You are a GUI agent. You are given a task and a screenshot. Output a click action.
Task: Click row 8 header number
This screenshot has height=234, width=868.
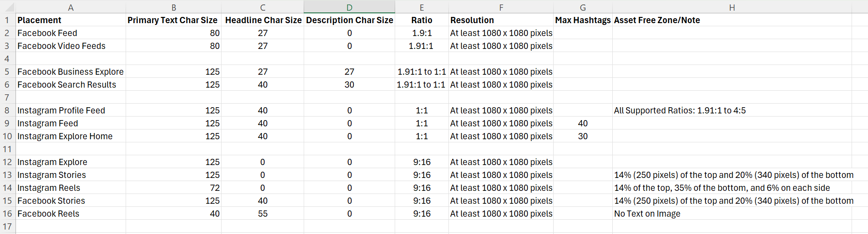coord(7,110)
